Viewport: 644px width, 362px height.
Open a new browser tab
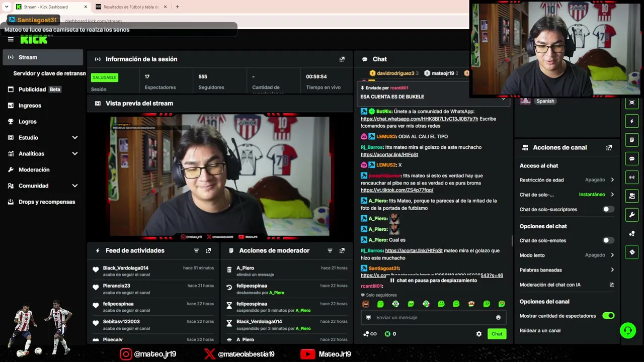[177, 7]
